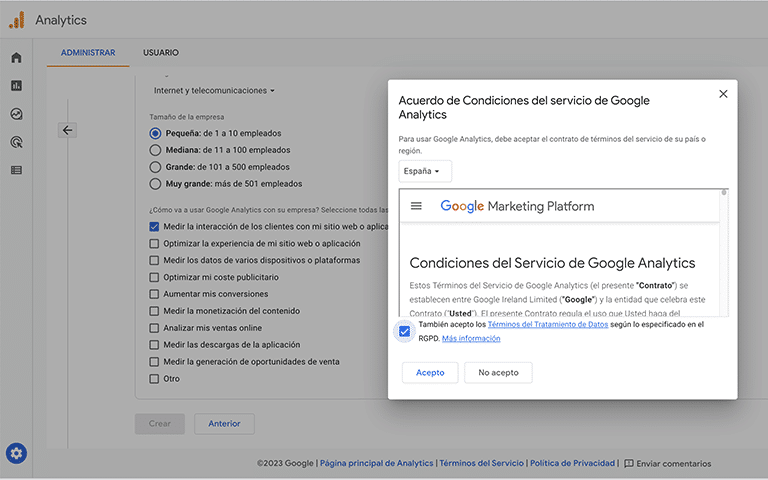Check Optimizar mi coste publicitario
The width and height of the screenshot is (768, 480).
point(154,277)
